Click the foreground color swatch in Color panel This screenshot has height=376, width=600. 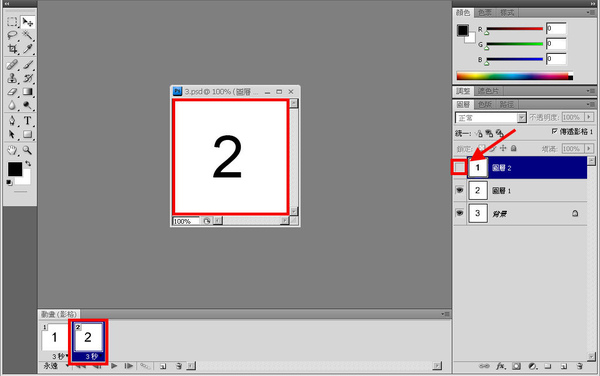click(x=463, y=30)
